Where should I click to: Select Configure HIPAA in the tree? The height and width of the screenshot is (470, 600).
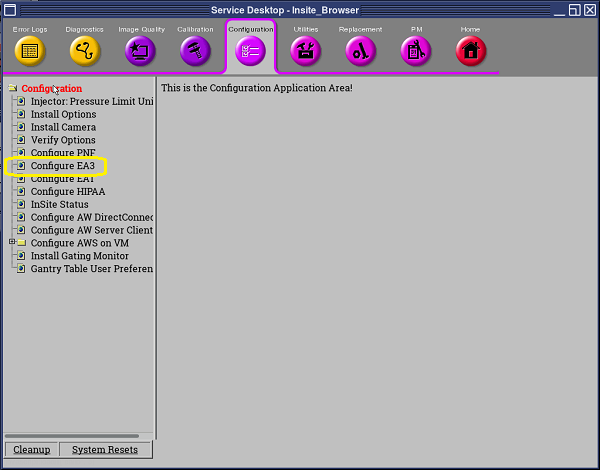[67, 191]
